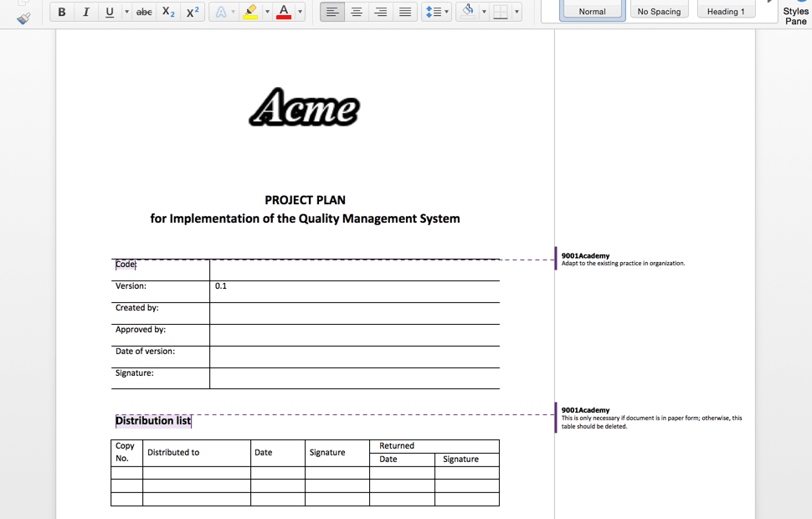Click the Distribution list heading
This screenshot has width=812, height=519.
tap(153, 420)
